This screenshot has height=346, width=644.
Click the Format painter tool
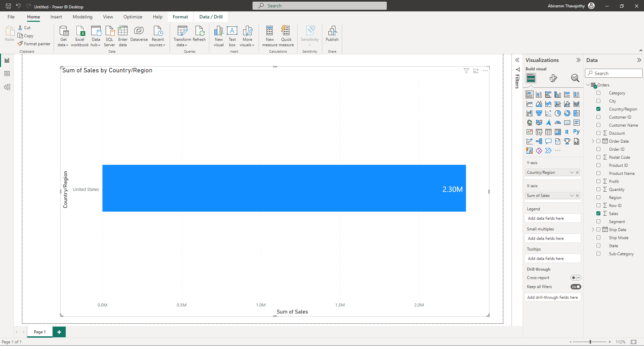click(34, 44)
